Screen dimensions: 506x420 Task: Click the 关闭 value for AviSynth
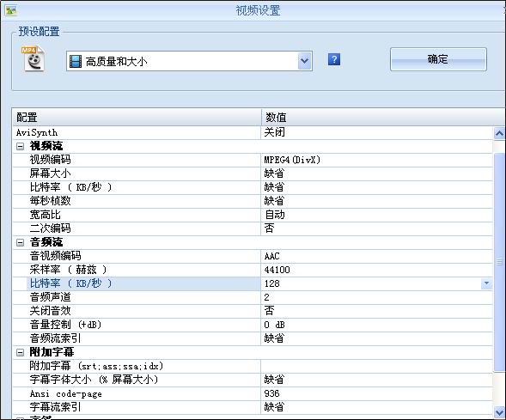274,132
